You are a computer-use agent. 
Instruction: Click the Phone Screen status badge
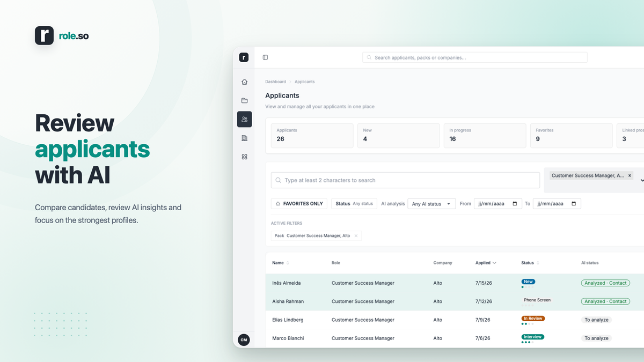(537, 300)
